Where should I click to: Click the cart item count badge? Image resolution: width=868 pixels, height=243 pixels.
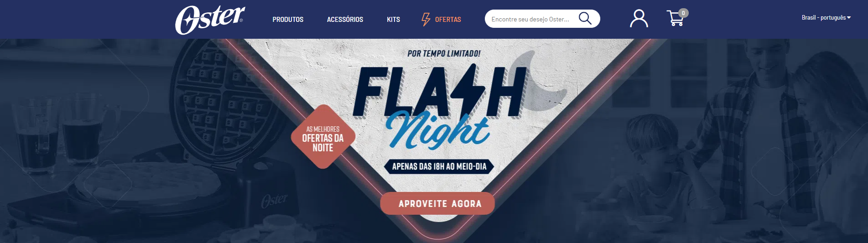[x=683, y=13]
